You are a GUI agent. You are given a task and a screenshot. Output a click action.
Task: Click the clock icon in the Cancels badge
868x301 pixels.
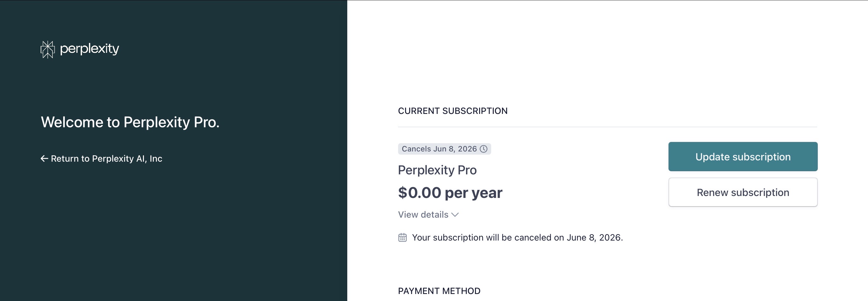484,149
